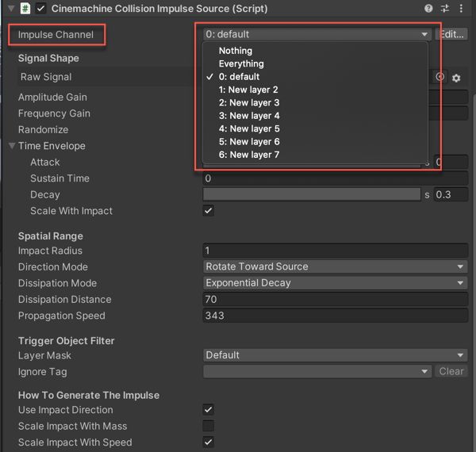Image resolution: width=476 pixels, height=452 pixels.
Task: Click the Sustain Time input field
Action: point(335,178)
